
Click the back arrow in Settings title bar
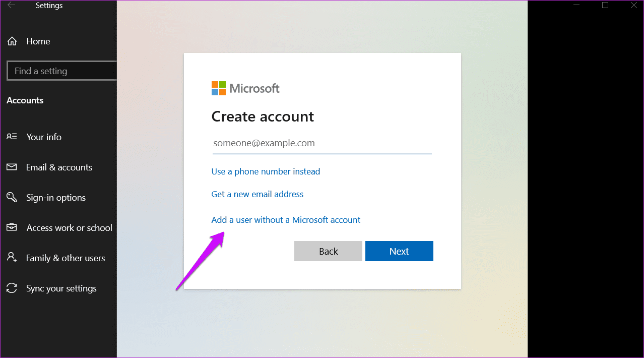11,6
